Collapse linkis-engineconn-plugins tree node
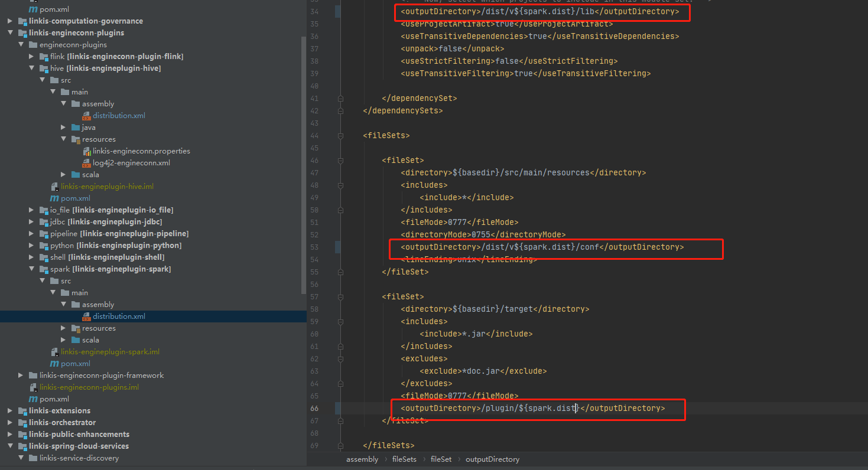The image size is (868, 470). coord(10,33)
